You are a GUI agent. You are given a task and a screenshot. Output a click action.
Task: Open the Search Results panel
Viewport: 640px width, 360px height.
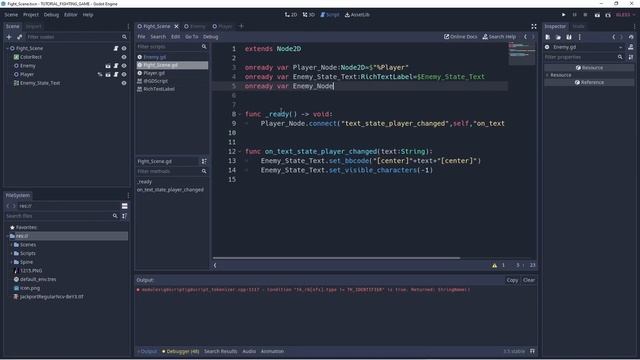(220, 351)
